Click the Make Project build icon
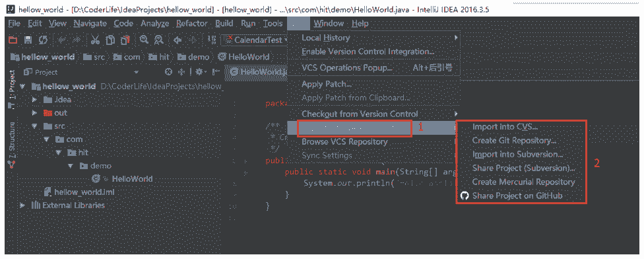This screenshot has height=259, width=644. pos(212,40)
